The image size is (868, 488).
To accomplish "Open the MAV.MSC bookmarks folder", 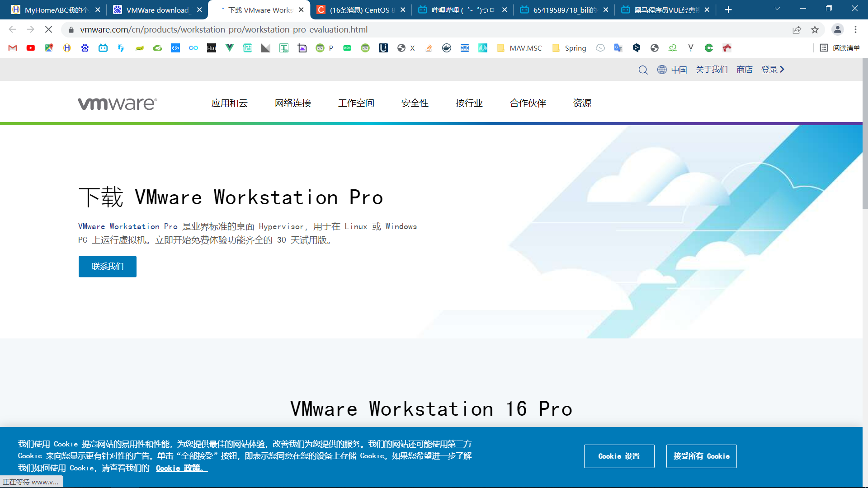I will [x=519, y=48].
